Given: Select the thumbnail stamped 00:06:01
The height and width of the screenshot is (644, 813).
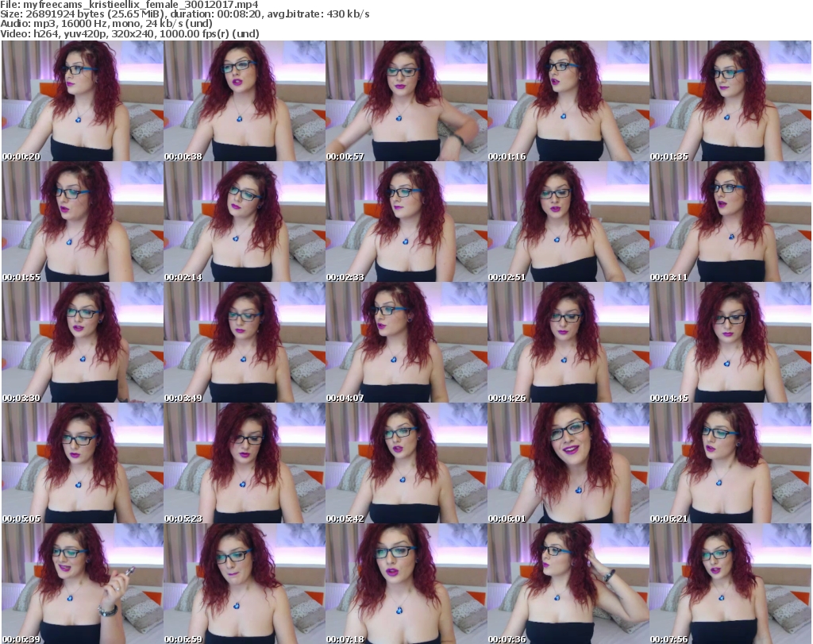Looking at the screenshot, I should [568, 463].
